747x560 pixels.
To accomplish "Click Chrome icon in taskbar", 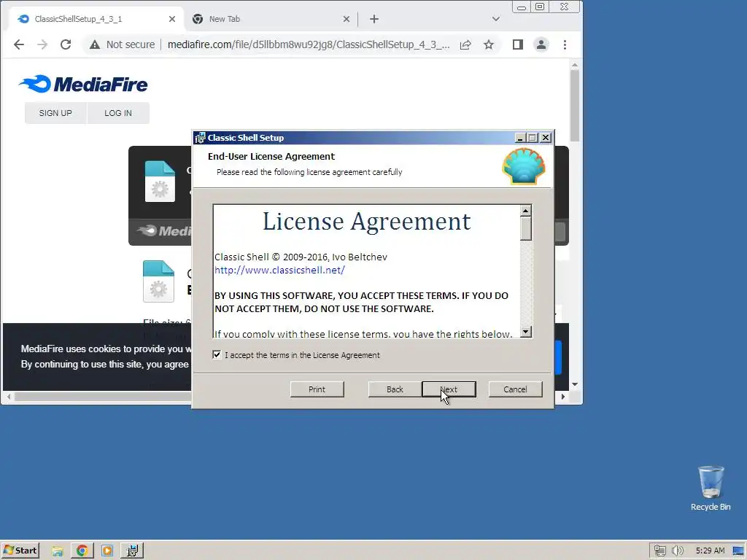I will [x=82, y=551].
